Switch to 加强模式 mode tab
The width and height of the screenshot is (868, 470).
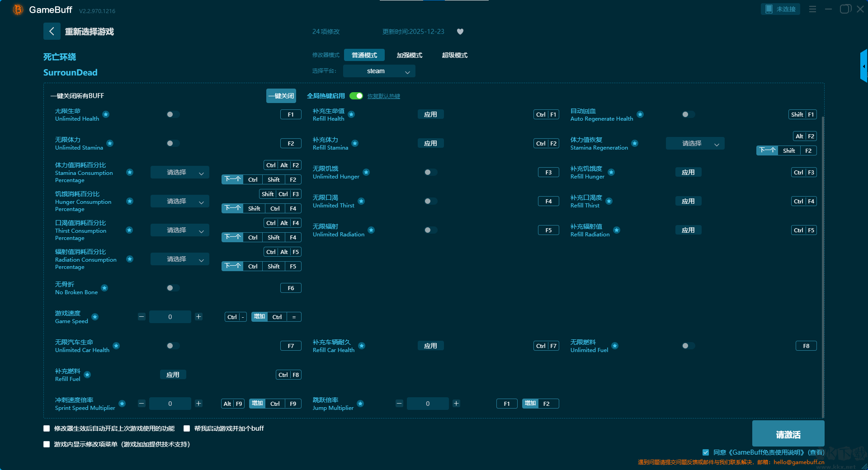tap(409, 55)
